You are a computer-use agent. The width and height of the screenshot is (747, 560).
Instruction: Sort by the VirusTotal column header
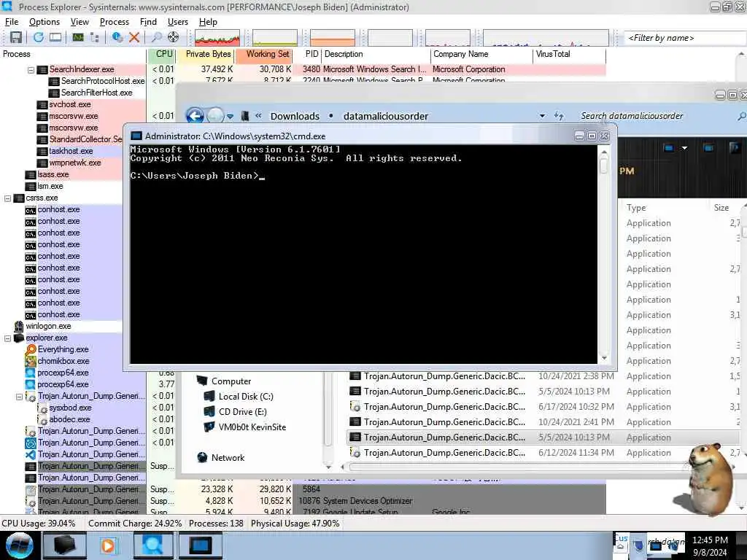click(x=569, y=54)
